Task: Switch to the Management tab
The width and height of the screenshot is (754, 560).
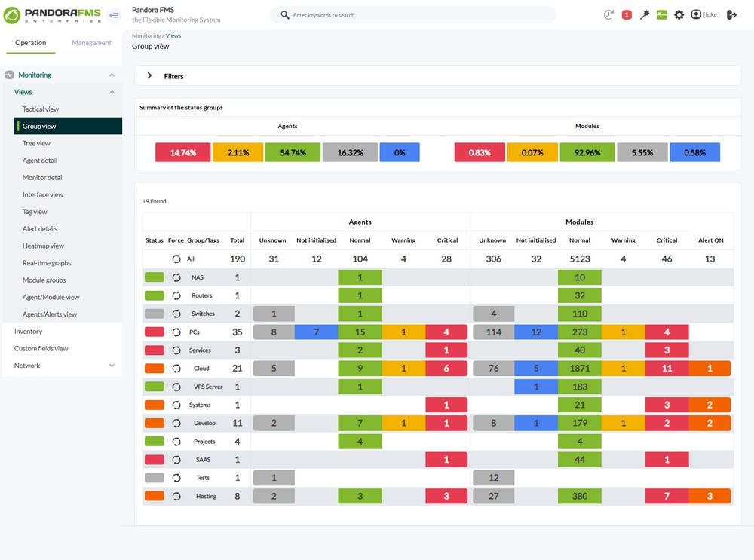Action: click(x=91, y=43)
